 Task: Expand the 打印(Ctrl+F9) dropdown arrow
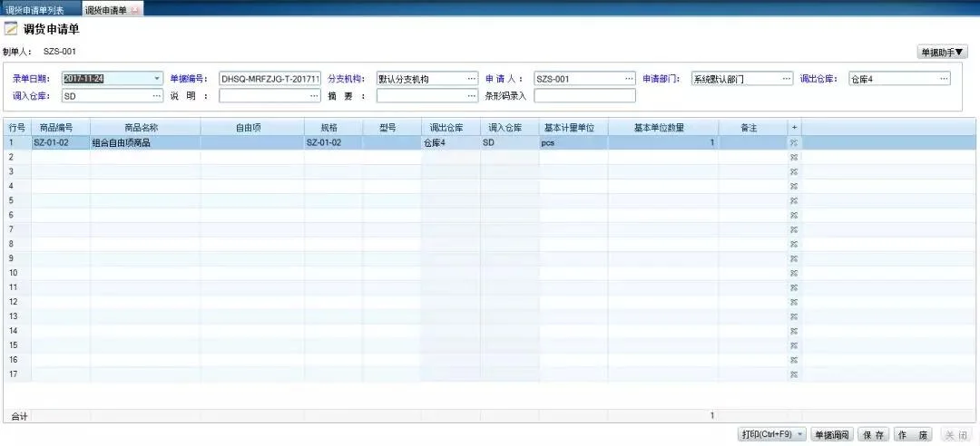pyautogui.click(x=800, y=435)
